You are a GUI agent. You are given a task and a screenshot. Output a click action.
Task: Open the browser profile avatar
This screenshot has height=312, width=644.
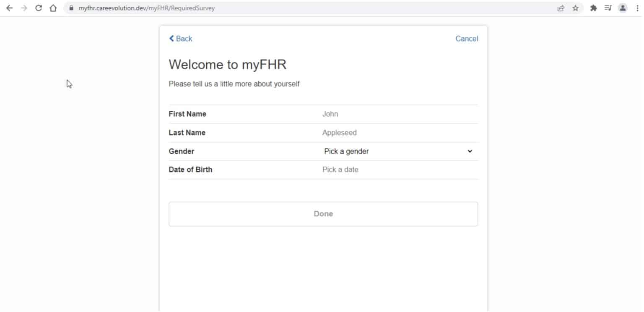click(x=623, y=8)
